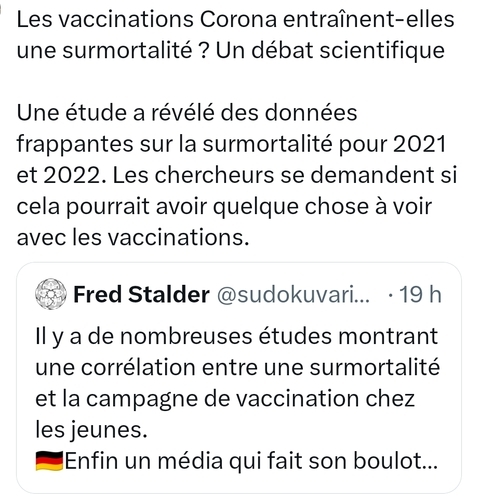The image size is (480, 501).
Task: Select the headline "Les vaccinations Corona entraînent-elles"
Action: pos(235,19)
